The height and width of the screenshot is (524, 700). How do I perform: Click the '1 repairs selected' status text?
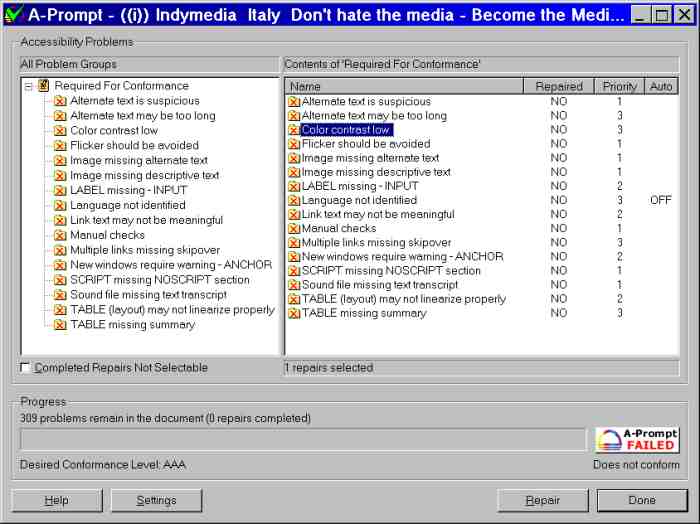(329, 368)
